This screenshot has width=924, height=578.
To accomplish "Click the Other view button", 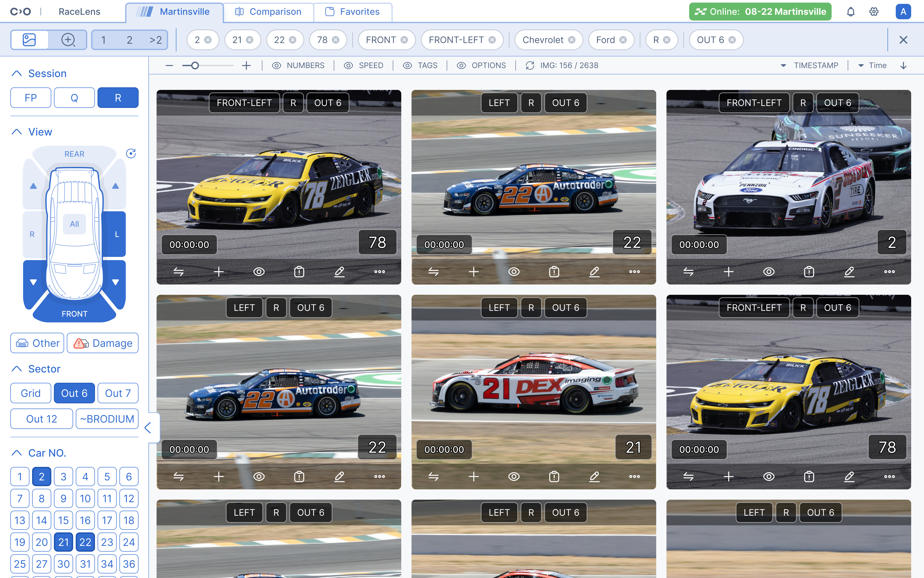I will pos(37,343).
